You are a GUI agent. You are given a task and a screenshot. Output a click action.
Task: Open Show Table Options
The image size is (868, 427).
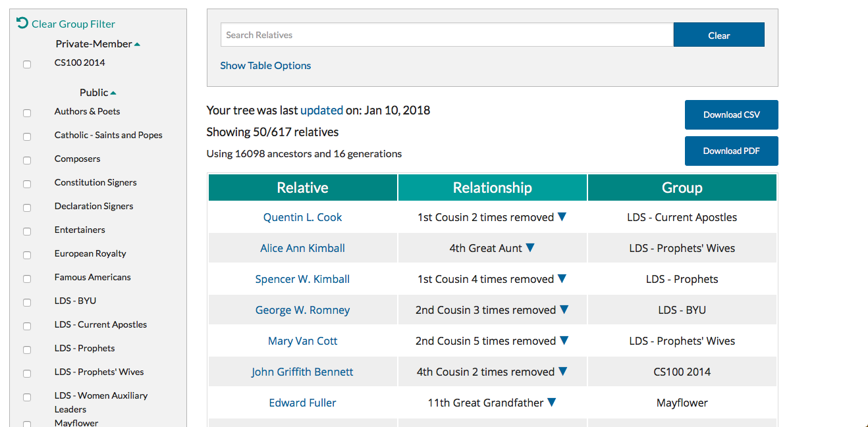pyautogui.click(x=265, y=66)
